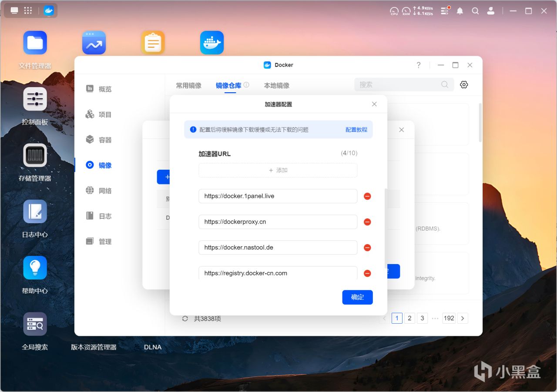Click 添加 to add accelerator URL
The image size is (557, 392).
point(278,170)
